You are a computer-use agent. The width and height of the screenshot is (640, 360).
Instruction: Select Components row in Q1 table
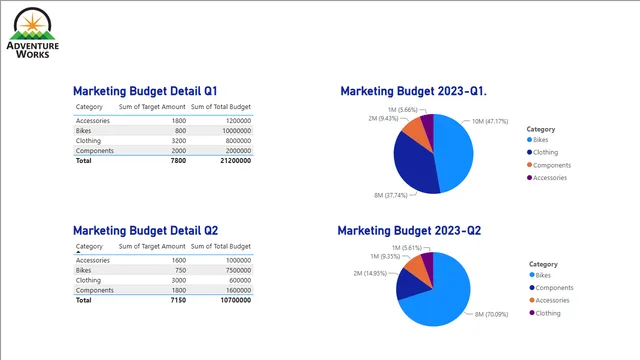click(163, 151)
